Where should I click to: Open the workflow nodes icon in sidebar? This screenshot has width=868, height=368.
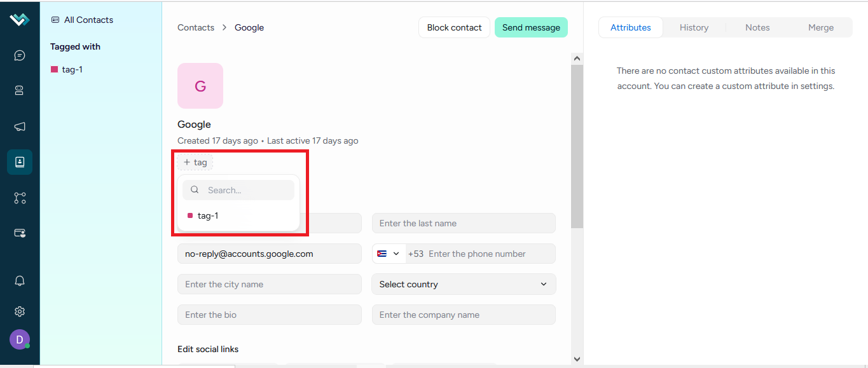20,198
